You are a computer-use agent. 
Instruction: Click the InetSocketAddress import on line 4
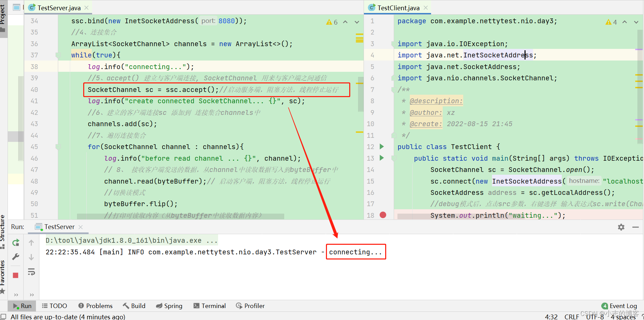click(x=498, y=55)
